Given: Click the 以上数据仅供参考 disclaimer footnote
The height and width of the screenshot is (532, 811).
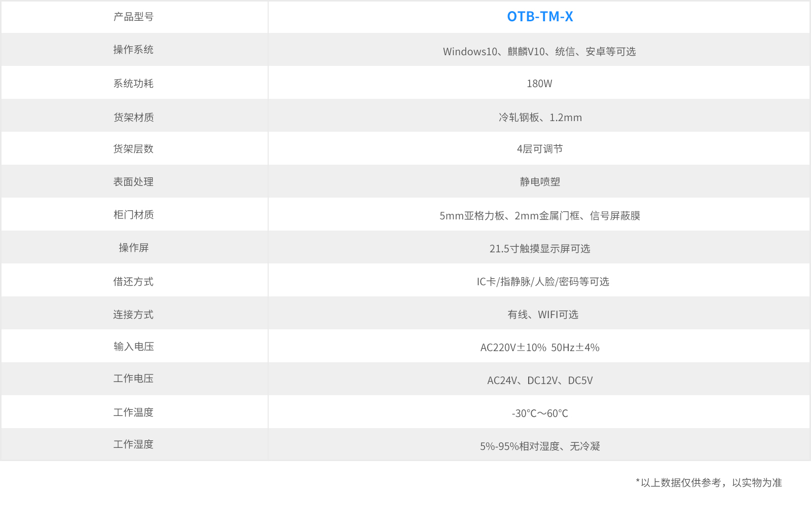Looking at the screenshot, I should click(709, 483).
